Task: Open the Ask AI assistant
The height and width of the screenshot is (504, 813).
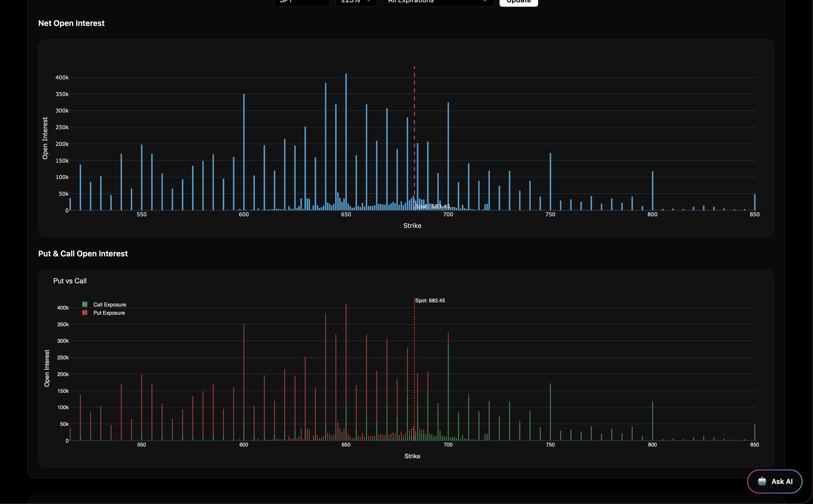Action: 775,481
